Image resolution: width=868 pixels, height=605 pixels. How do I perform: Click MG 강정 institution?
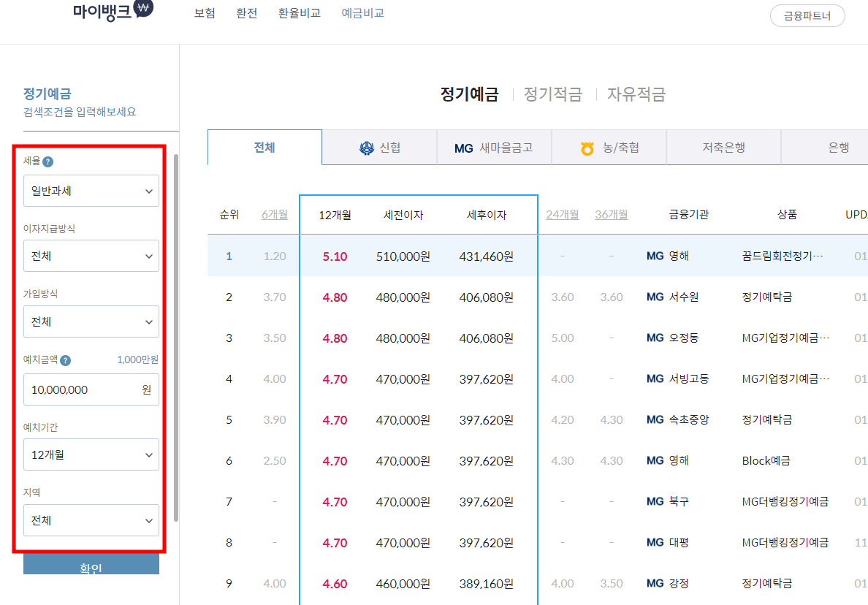[668, 583]
